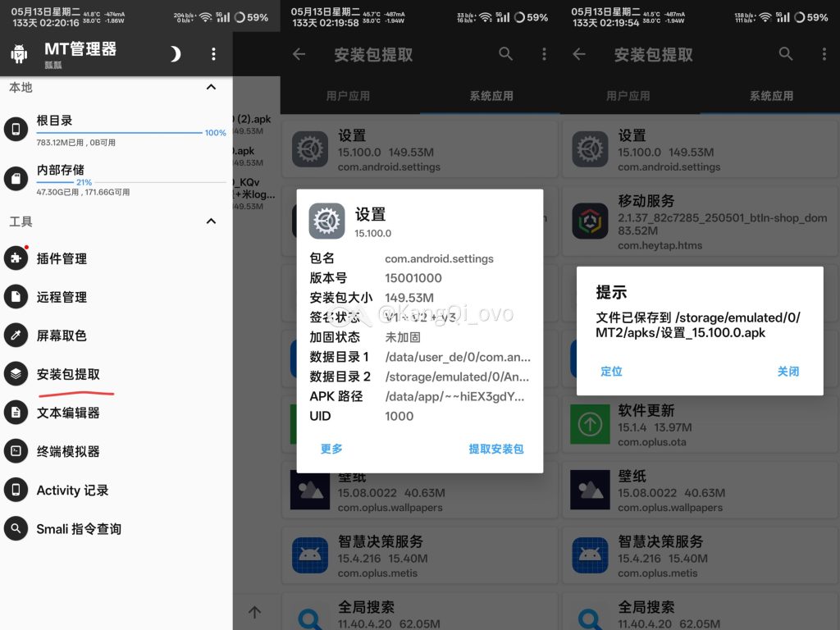The width and height of the screenshot is (840, 630).
Task: Click 更多 in the settings dialog
Action: tap(331, 449)
